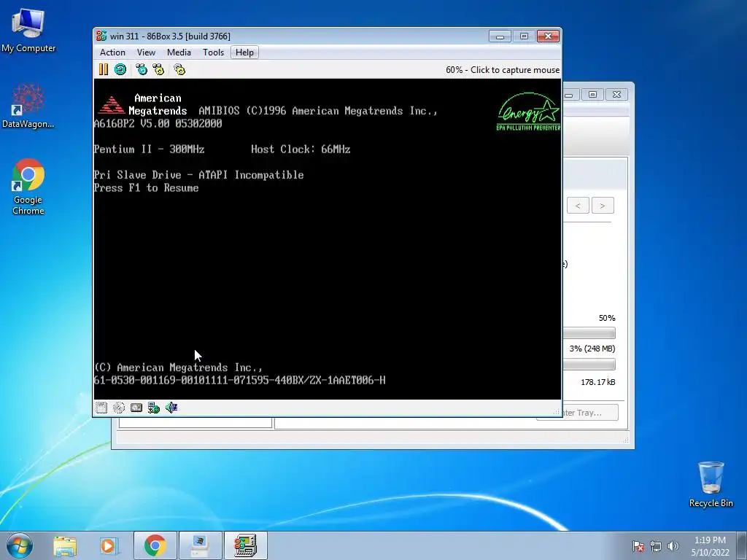Switch to Chrome in the taskbar
747x560 pixels.
[x=155, y=545]
